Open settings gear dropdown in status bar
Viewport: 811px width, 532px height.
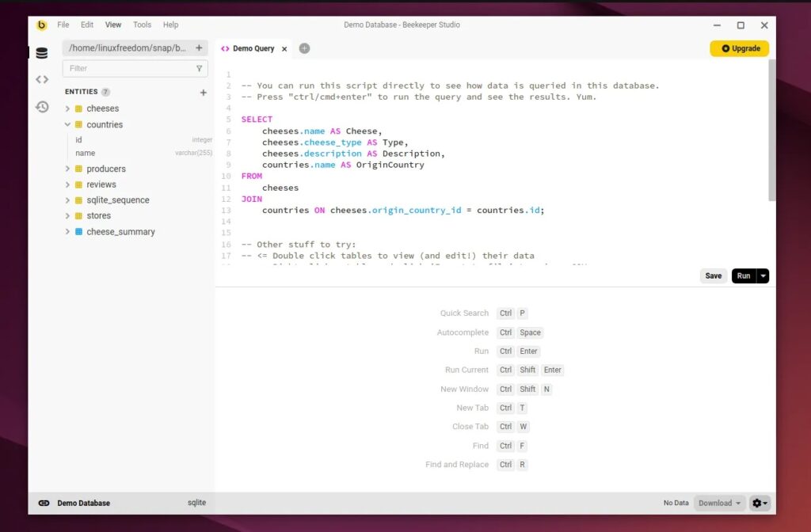[760, 503]
